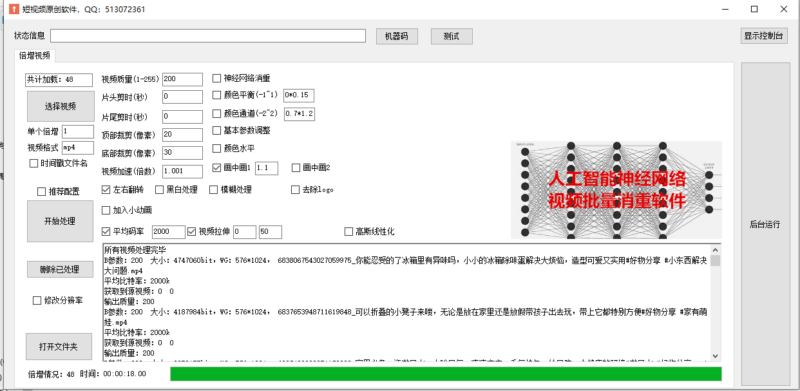This screenshot has width=800, height=391.
Task: Click the 视频格式 mp4 field
Action: (x=78, y=148)
